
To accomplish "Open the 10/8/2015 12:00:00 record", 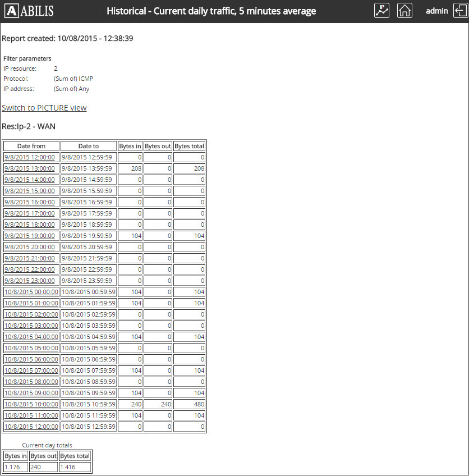I will click(x=31, y=427).
